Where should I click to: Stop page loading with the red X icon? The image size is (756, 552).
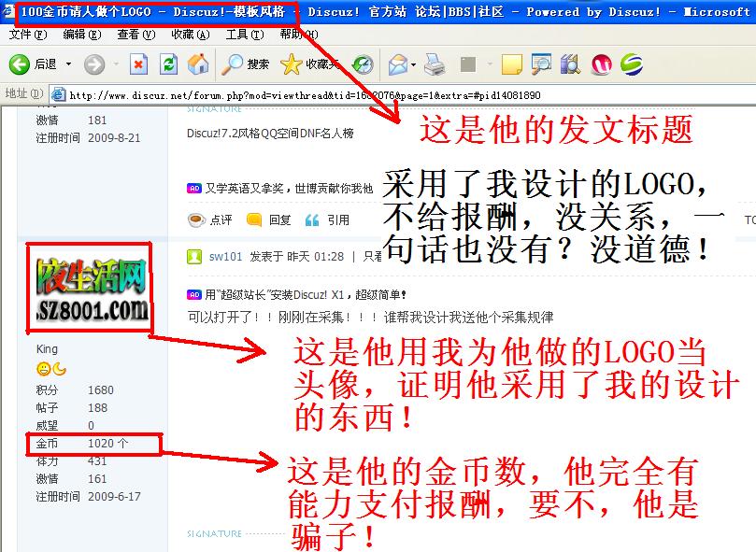pyautogui.click(x=138, y=64)
